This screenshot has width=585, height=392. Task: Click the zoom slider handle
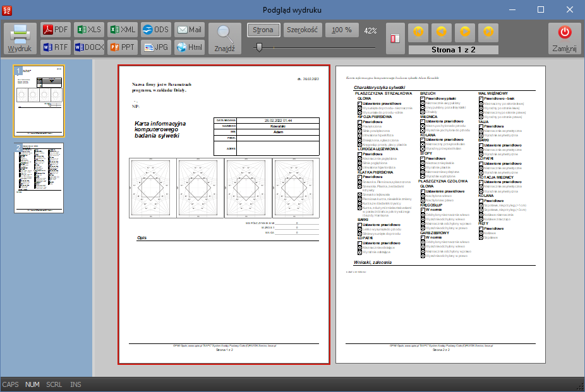tap(258, 47)
